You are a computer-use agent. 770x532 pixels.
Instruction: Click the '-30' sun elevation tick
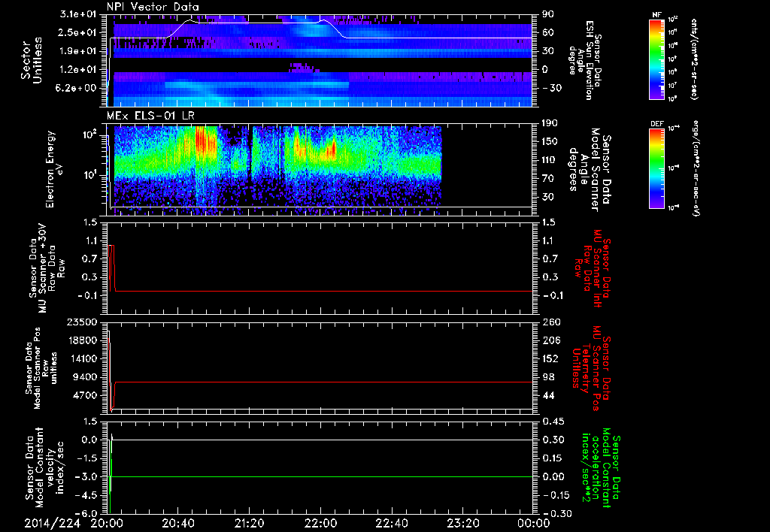point(551,88)
